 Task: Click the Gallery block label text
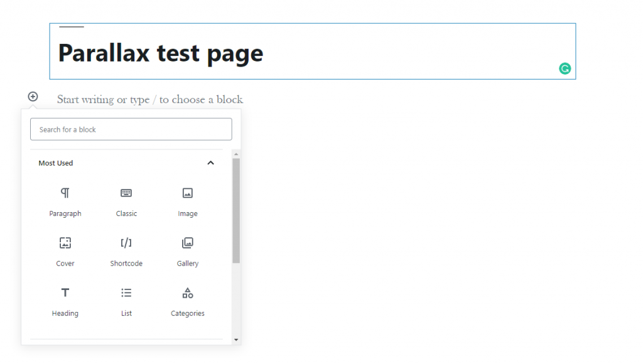pos(187,264)
